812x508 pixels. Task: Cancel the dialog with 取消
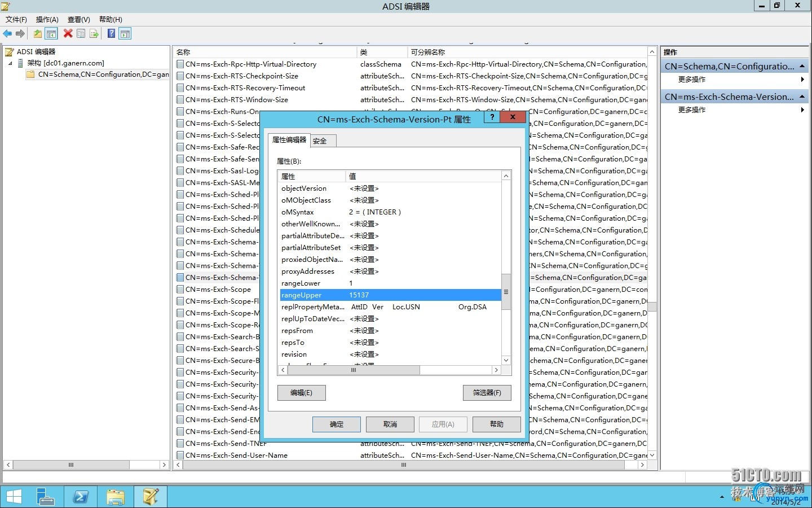(390, 424)
